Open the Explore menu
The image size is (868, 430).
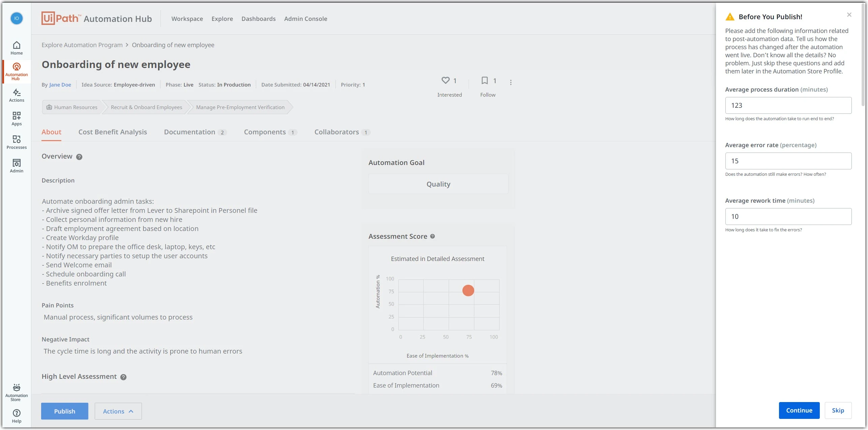[x=222, y=19]
